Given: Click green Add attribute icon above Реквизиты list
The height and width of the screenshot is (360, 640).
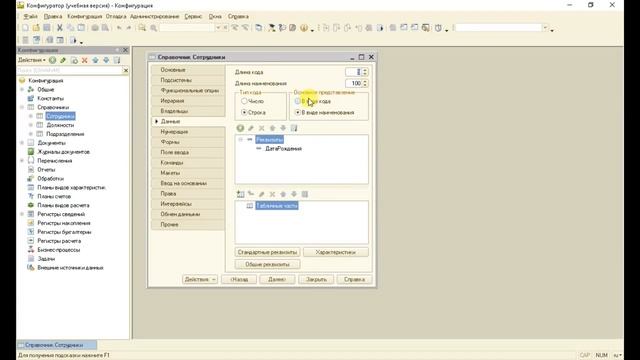Looking at the screenshot, I should [240, 128].
